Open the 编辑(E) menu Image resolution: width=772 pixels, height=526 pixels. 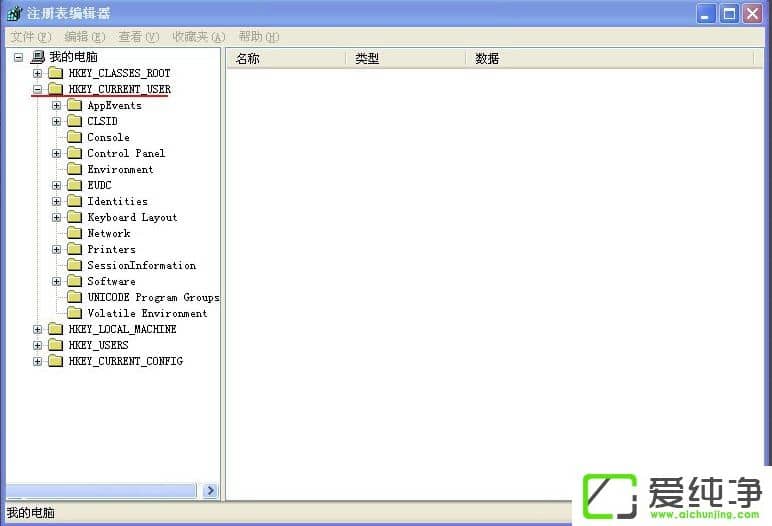click(85, 37)
